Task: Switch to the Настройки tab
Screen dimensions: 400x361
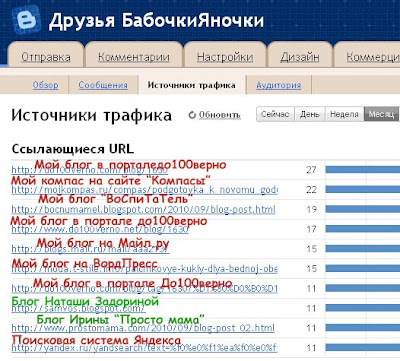Action: 225,57
